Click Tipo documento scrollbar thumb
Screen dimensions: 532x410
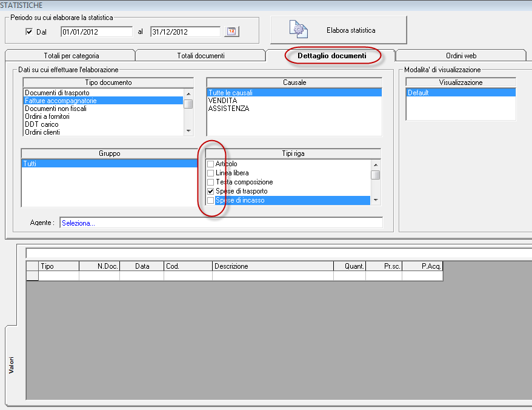click(188, 104)
